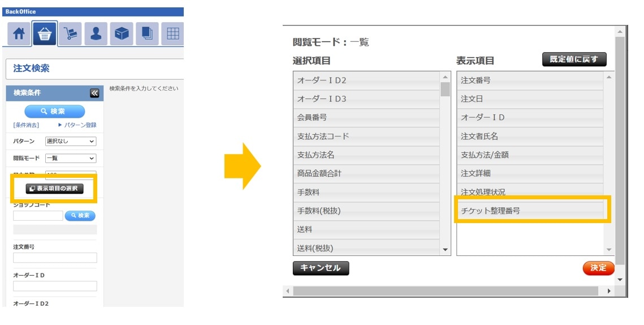Focus the 注文番号 input field

pos(55,258)
